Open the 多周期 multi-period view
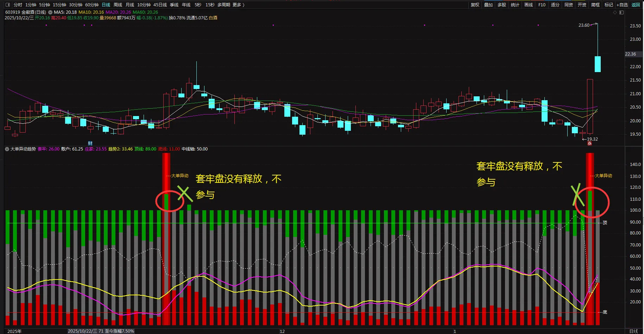 (x=224, y=5)
